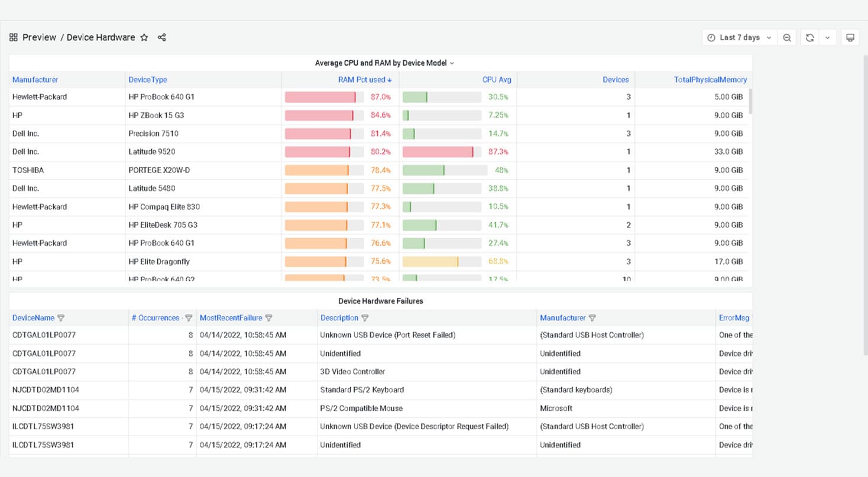Open filter for # Occurrences column
The image size is (868, 477).
coord(189,318)
